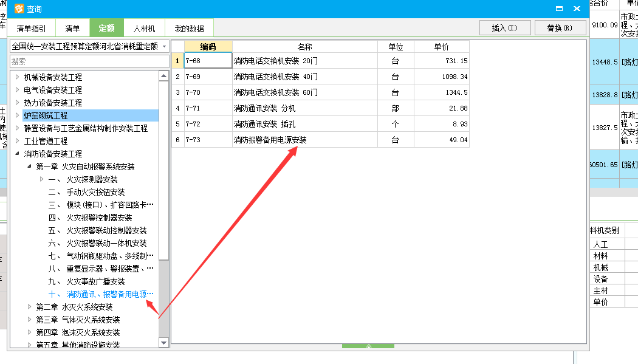Select 九、火灾事故广播安装 tree item
This screenshot has height=364, width=638.
86,281
